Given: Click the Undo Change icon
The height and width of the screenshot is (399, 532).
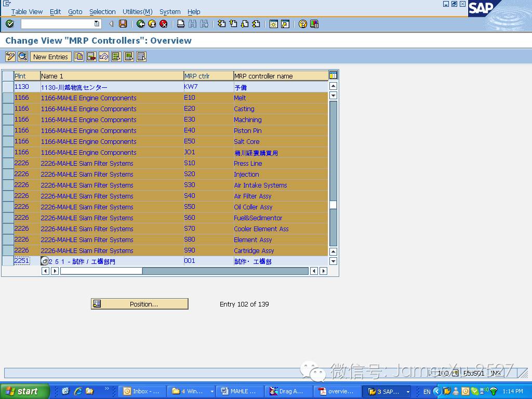Looking at the screenshot, I should pyautogui.click(x=104, y=57).
